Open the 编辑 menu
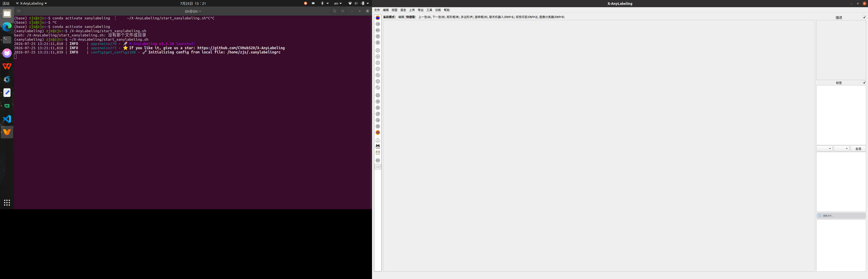This screenshot has height=279, width=868. pos(386,10)
